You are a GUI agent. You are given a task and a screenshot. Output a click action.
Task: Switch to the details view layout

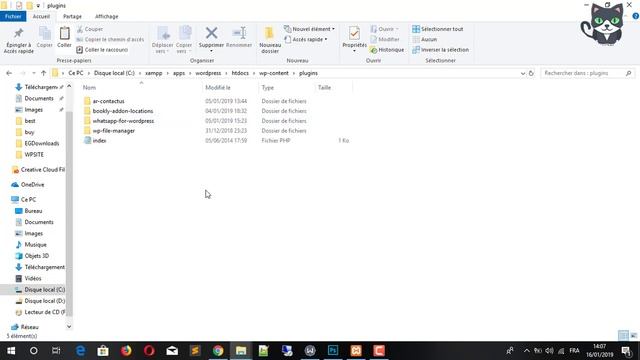(623, 336)
